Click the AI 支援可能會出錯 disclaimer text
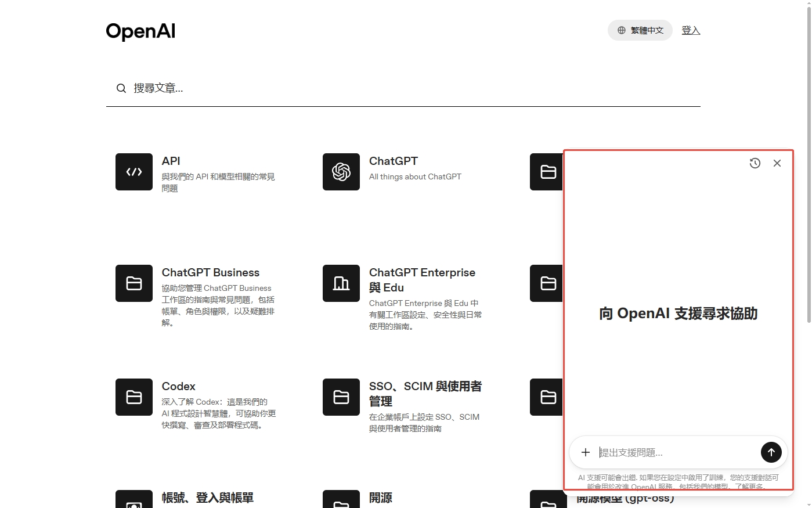This screenshot has width=812, height=508. pyautogui.click(x=679, y=481)
